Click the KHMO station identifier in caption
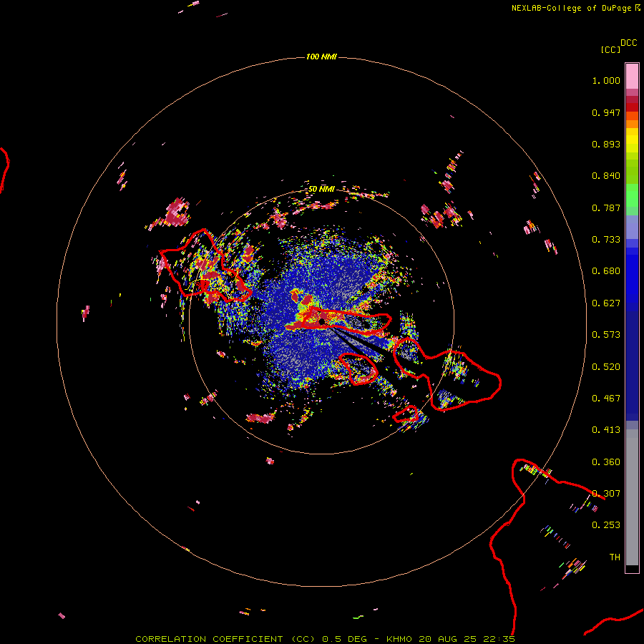 pyautogui.click(x=399, y=639)
